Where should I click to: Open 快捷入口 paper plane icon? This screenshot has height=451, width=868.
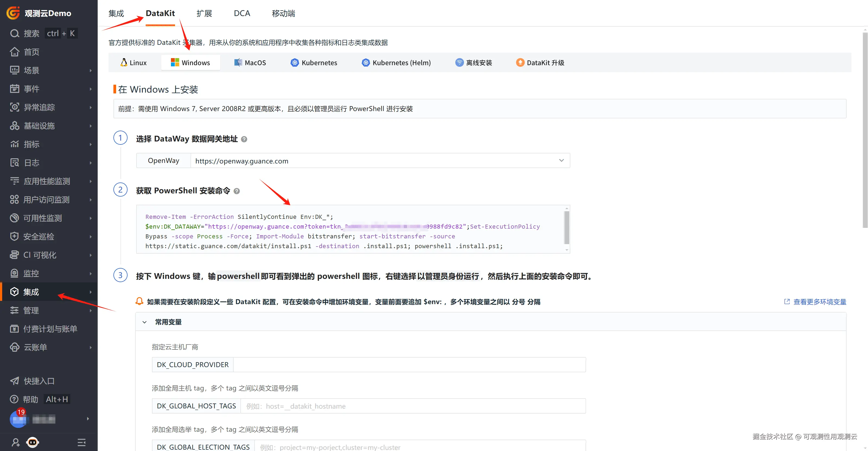pos(14,381)
